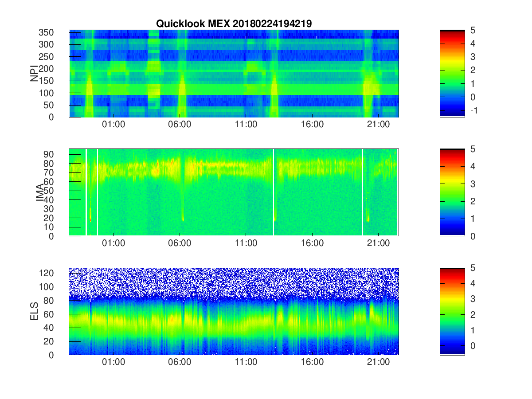Click the 11:00 time label under NPI panel
This screenshot has width=532, height=399.
pos(246,125)
